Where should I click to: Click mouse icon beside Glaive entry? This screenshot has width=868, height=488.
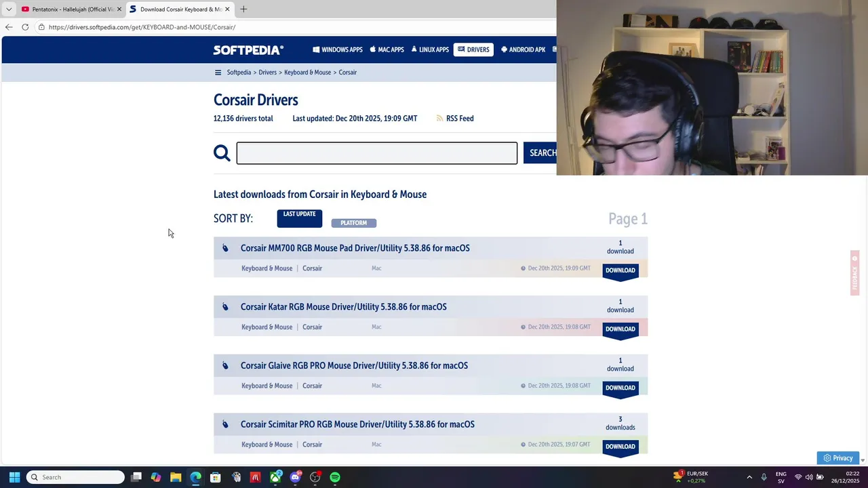coord(225,366)
